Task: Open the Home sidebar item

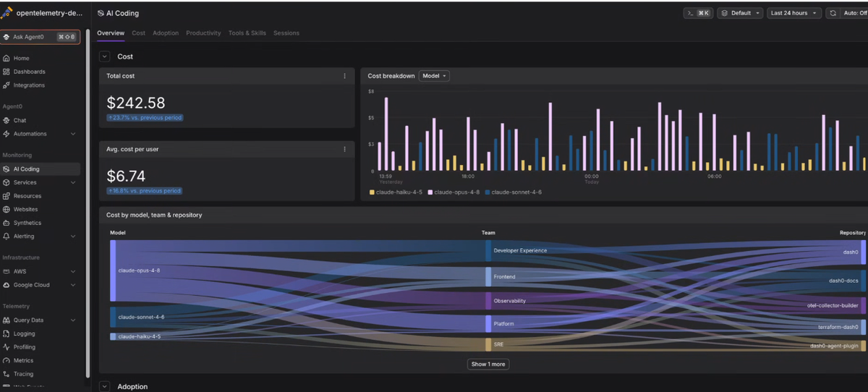Action: pyautogui.click(x=22, y=58)
